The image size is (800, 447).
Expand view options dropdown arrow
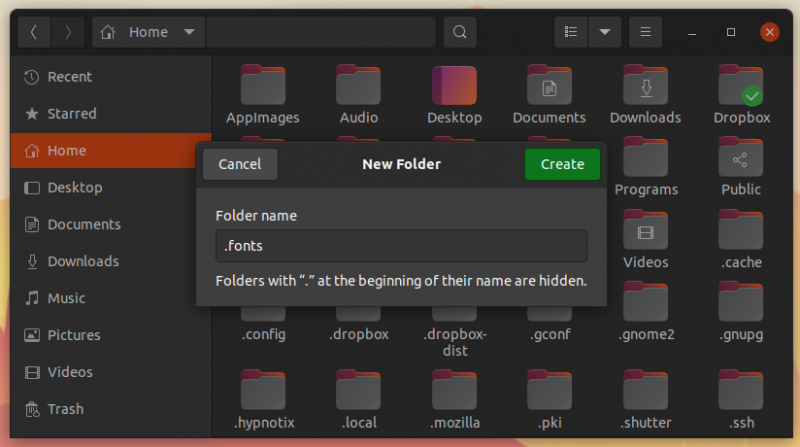click(604, 32)
